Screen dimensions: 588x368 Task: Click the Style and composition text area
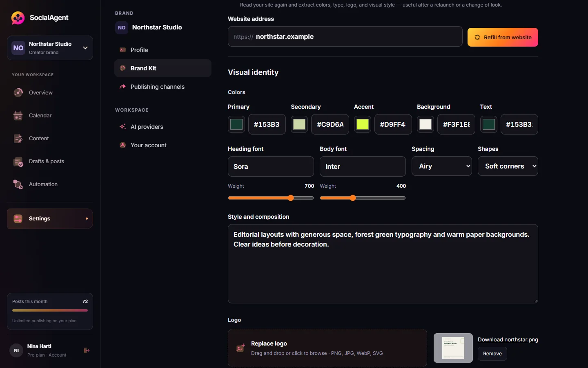pyautogui.click(x=383, y=264)
